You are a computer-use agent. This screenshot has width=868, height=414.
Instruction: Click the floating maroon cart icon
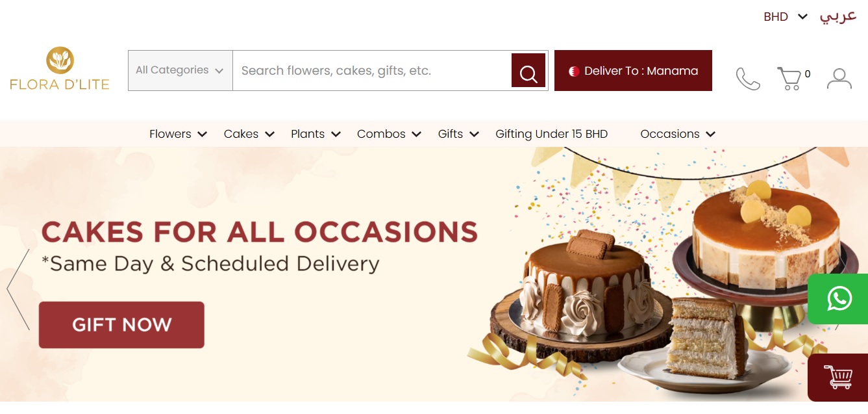click(838, 378)
